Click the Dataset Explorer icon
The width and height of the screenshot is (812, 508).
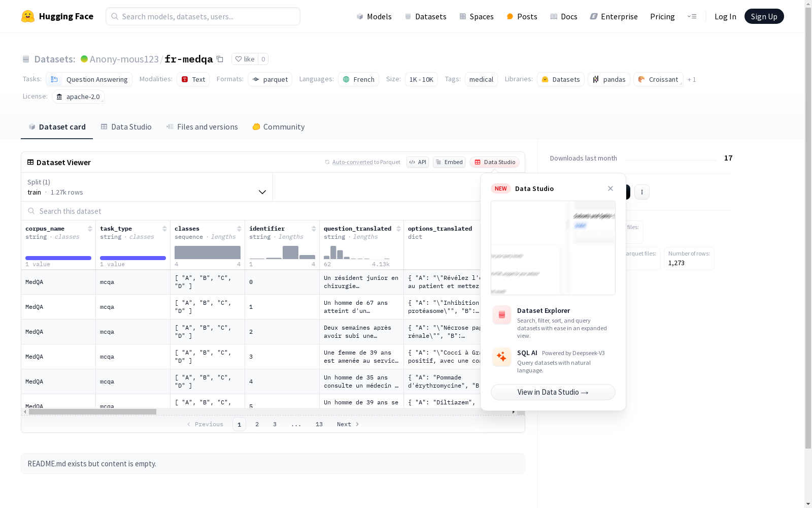pos(502,315)
